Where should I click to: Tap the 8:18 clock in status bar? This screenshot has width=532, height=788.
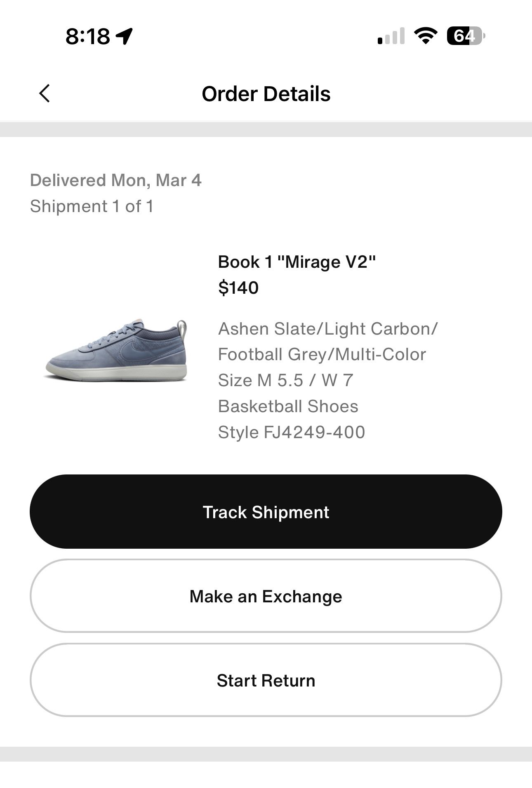(88, 36)
